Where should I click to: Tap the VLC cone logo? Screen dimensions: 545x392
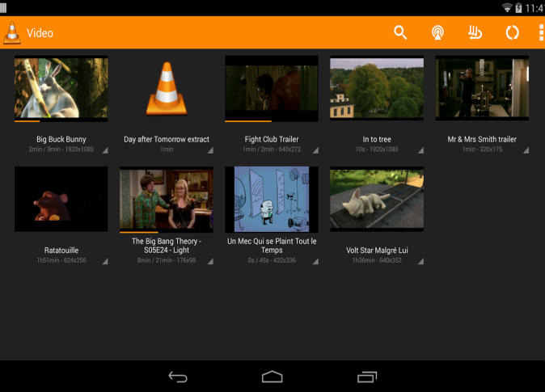(x=12, y=32)
